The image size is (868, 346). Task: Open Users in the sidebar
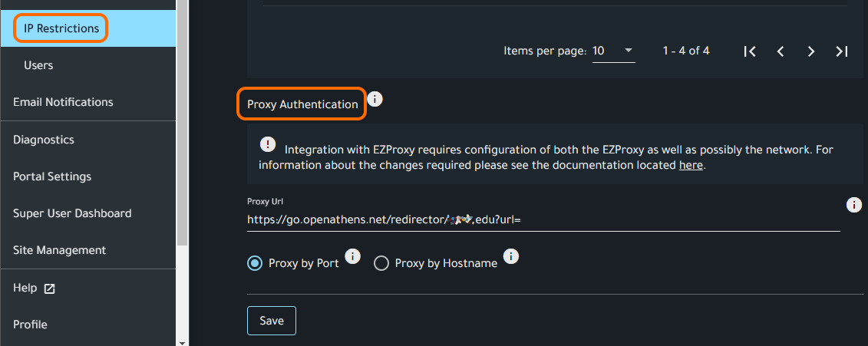pyautogui.click(x=38, y=65)
